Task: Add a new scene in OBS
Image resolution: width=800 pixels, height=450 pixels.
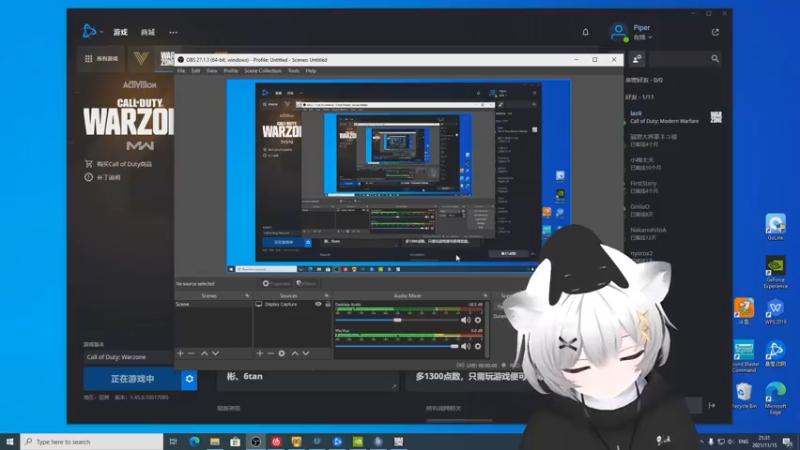Action: click(180, 353)
